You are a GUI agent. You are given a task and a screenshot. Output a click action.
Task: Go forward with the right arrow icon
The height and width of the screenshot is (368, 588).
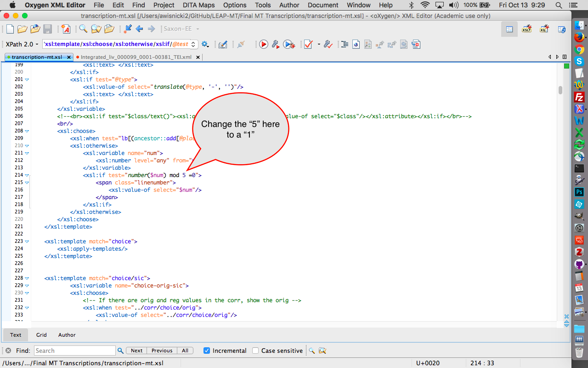(151, 29)
